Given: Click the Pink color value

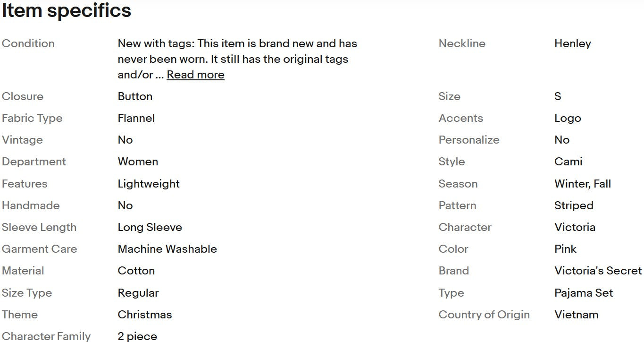Looking at the screenshot, I should point(565,249).
